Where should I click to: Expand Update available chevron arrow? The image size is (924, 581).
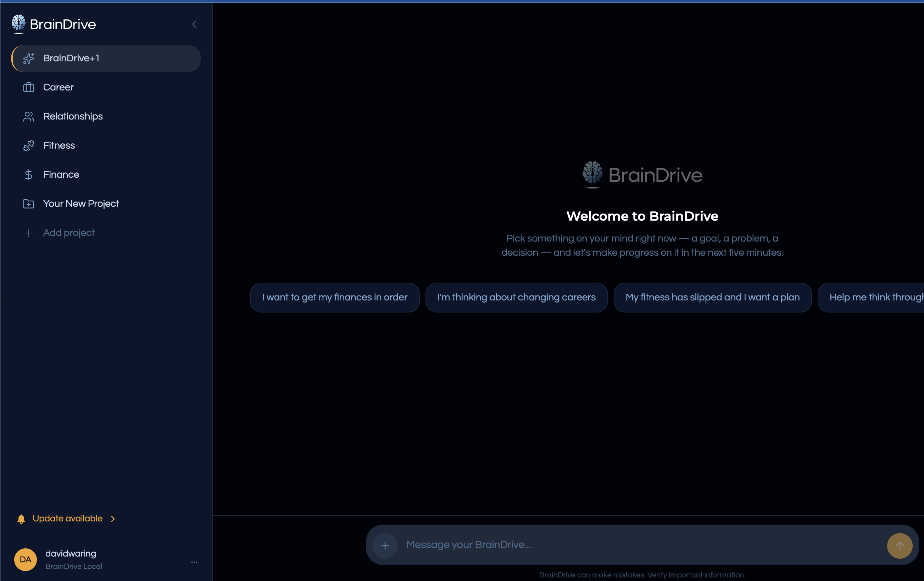tap(113, 519)
